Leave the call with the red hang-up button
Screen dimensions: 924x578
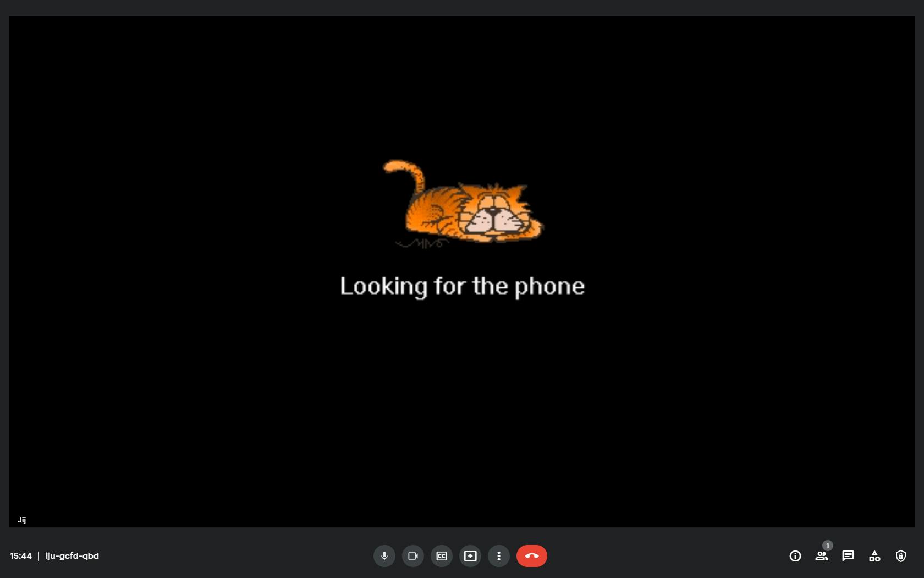532,556
